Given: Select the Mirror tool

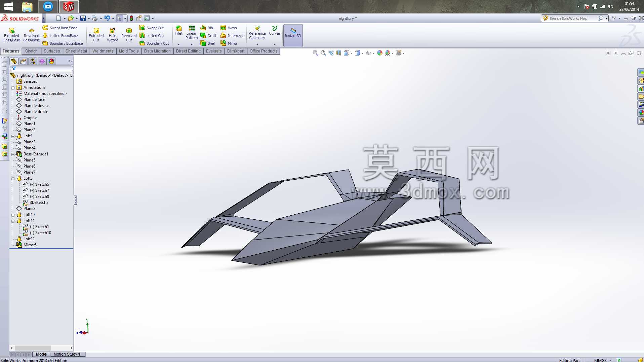Looking at the screenshot, I should coord(229,43).
